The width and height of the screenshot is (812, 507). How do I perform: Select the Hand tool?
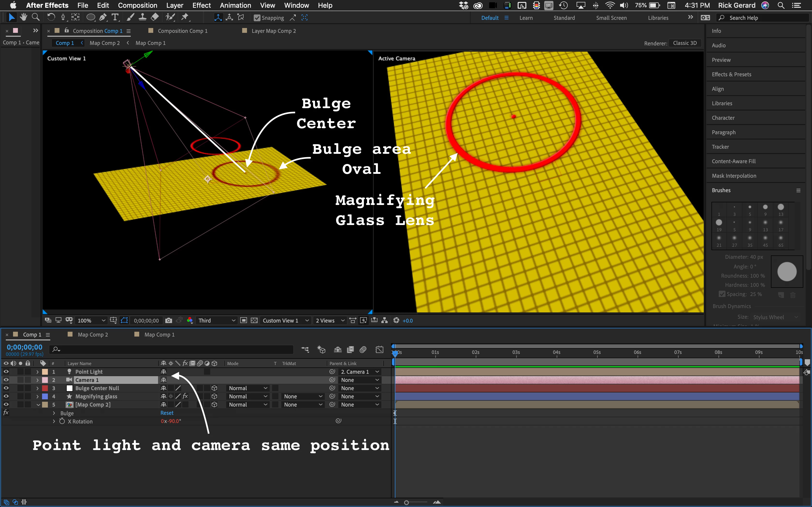[23, 17]
